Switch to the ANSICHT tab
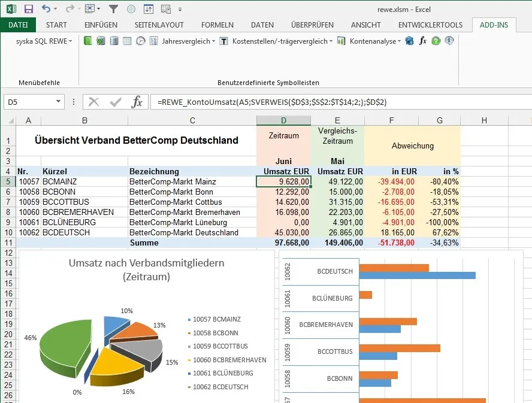The image size is (532, 403). coord(365,25)
